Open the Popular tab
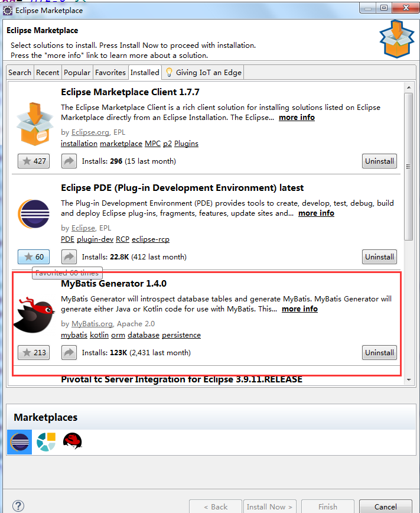Screen dimensions: 420x513 [77, 72]
